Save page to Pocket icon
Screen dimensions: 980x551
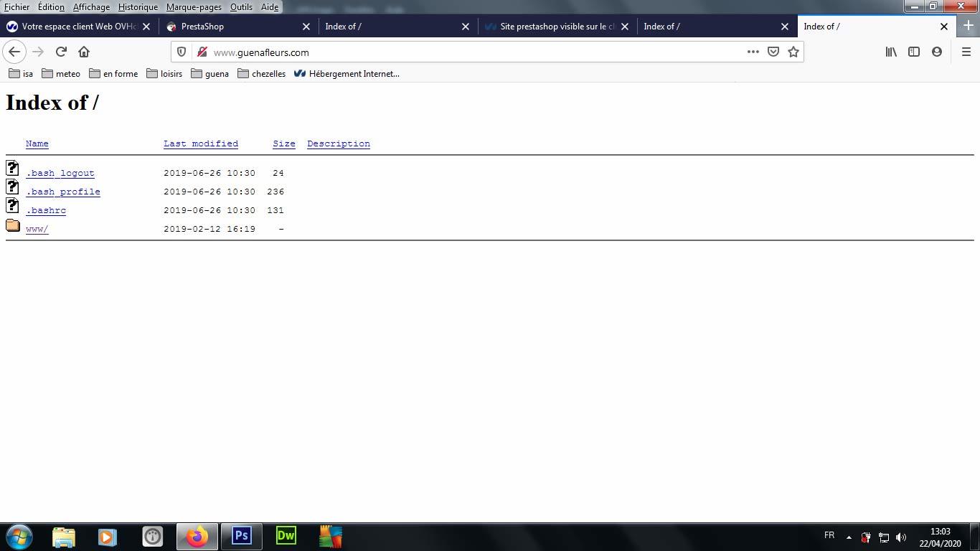(x=773, y=52)
